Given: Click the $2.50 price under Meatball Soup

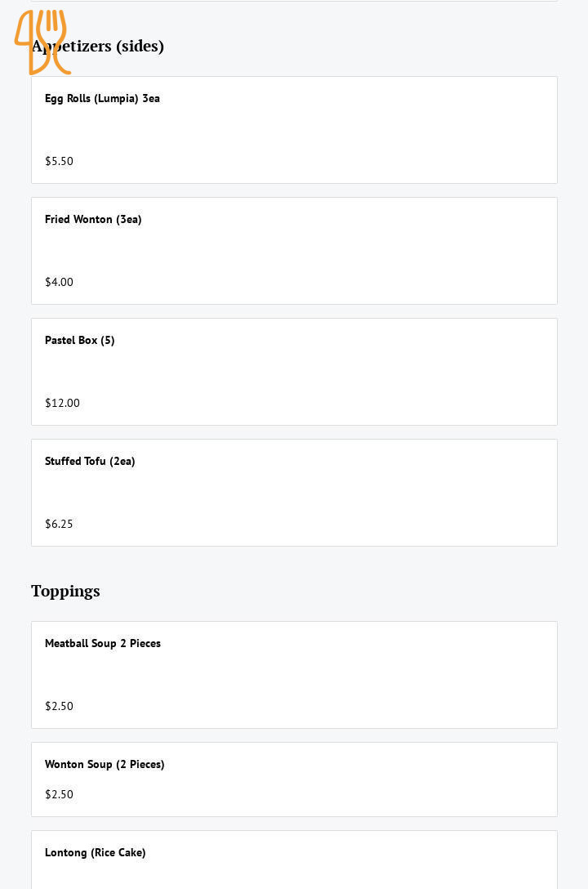Looking at the screenshot, I should [59, 707].
